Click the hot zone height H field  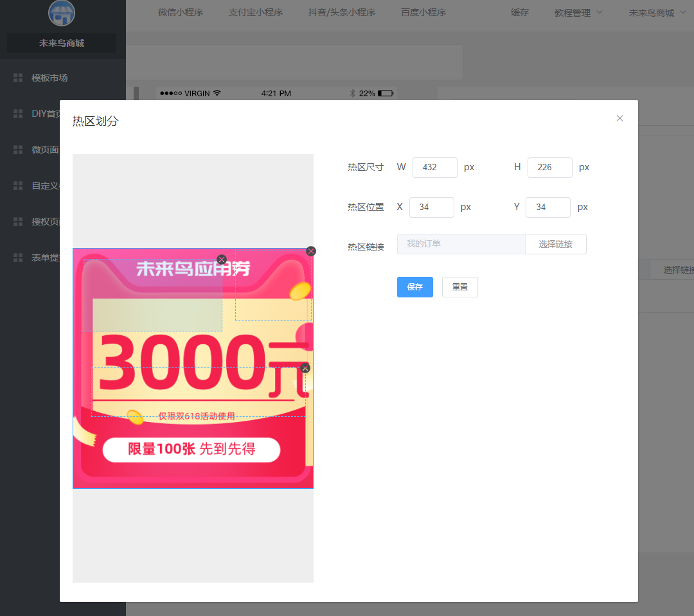(x=549, y=167)
